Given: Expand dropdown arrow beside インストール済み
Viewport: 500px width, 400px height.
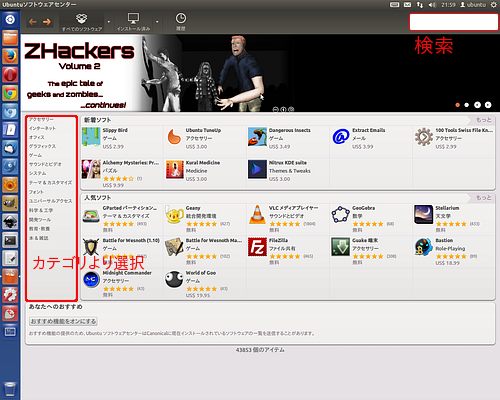Looking at the screenshot, I should (157, 22).
